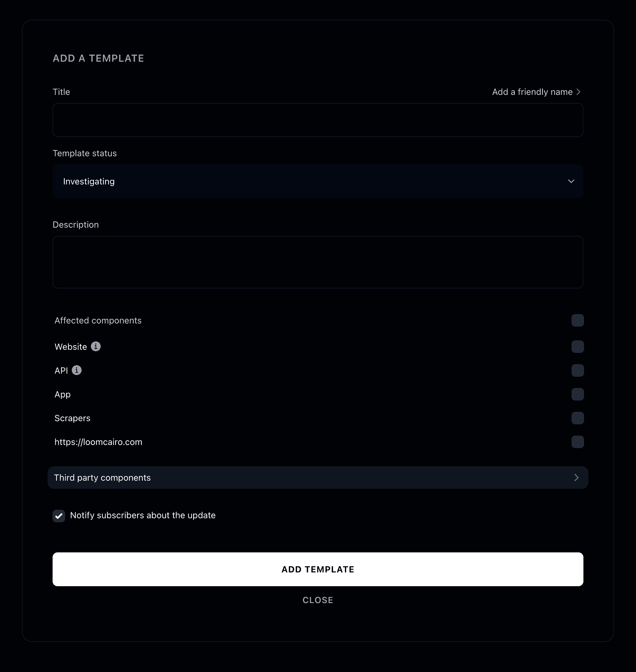The height and width of the screenshot is (672, 636).
Task: Toggle the App component on
Action: coord(577,394)
